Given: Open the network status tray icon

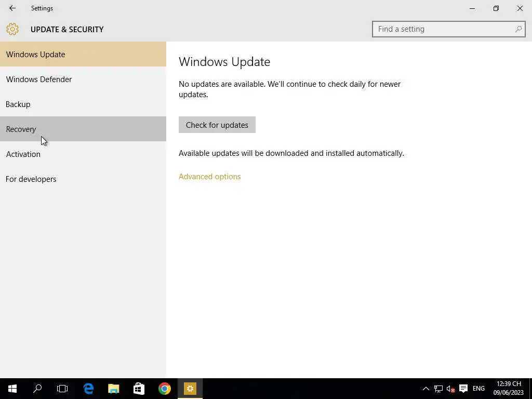Looking at the screenshot, I should [x=438, y=389].
